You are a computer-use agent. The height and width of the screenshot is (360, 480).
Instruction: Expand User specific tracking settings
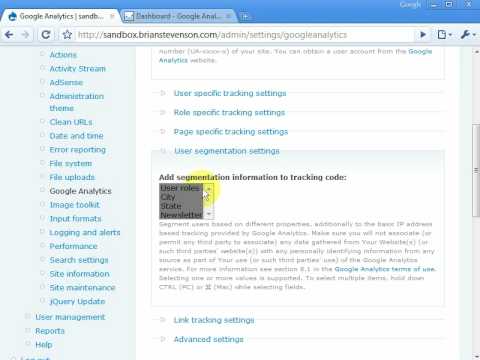pos(230,93)
